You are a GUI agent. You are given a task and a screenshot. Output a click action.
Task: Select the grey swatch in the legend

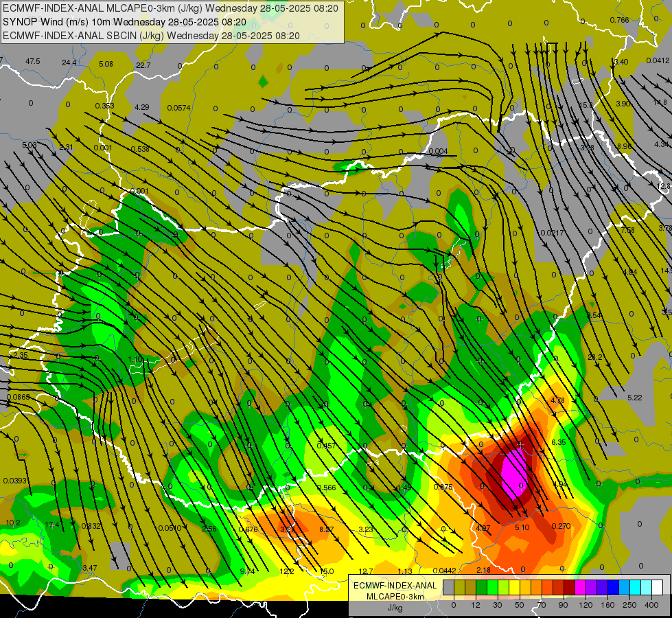[x=448, y=587]
